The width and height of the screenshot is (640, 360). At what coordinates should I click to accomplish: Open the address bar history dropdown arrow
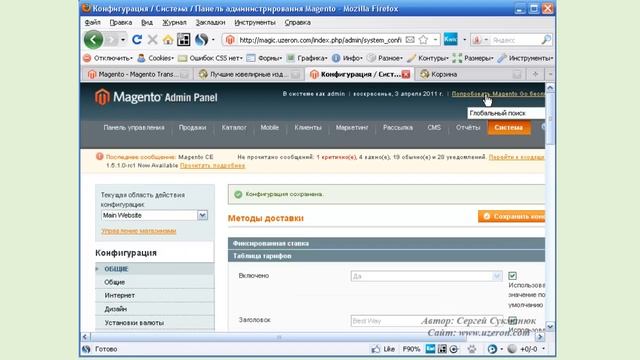(436, 40)
